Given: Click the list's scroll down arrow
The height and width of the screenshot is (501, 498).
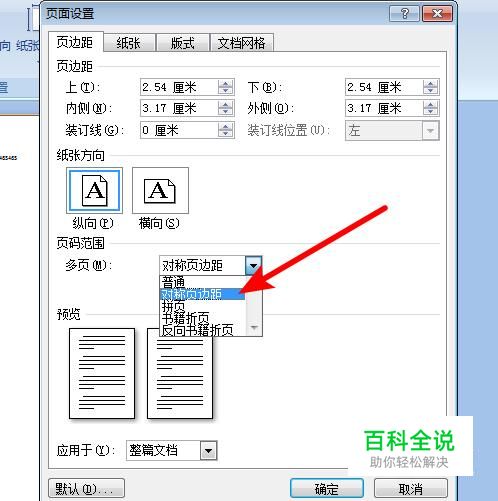Looking at the screenshot, I should (x=254, y=328).
